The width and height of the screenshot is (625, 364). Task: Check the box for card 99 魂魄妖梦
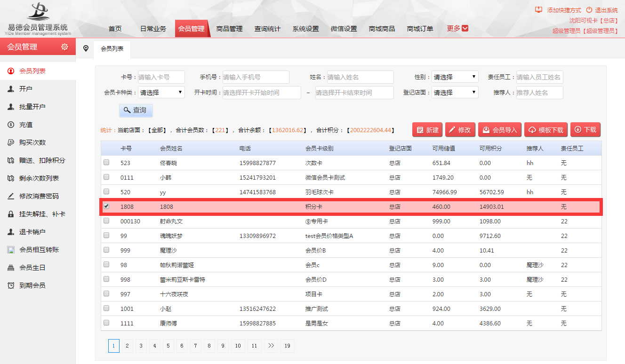coord(106,235)
